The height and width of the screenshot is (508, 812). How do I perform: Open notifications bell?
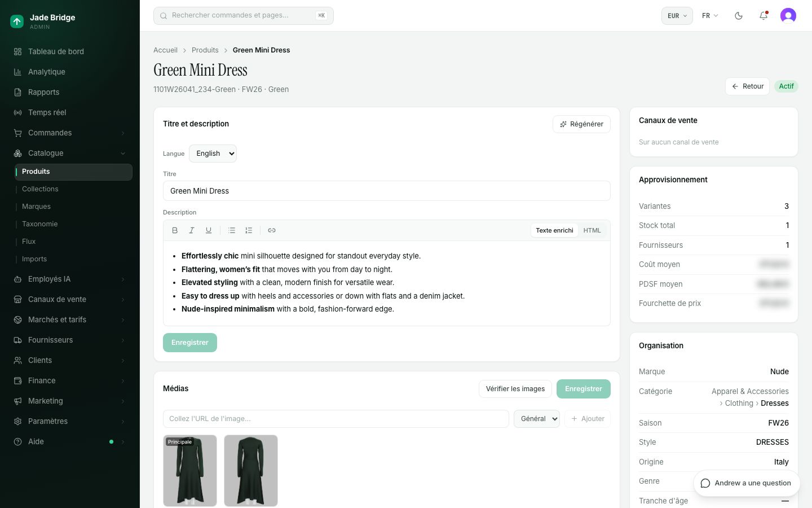(x=764, y=16)
